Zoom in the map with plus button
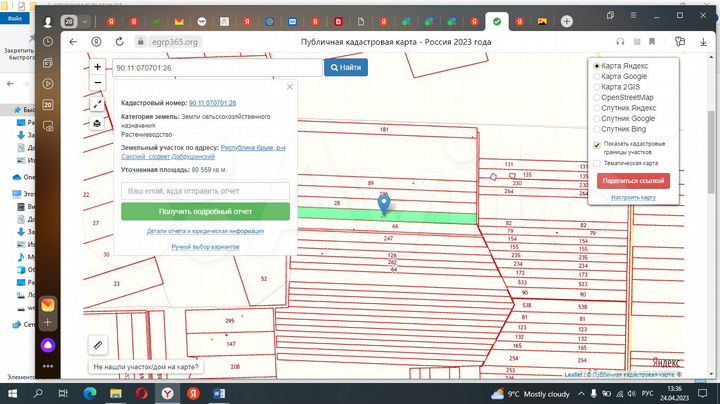 pyautogui.click(x=97, y=67)
